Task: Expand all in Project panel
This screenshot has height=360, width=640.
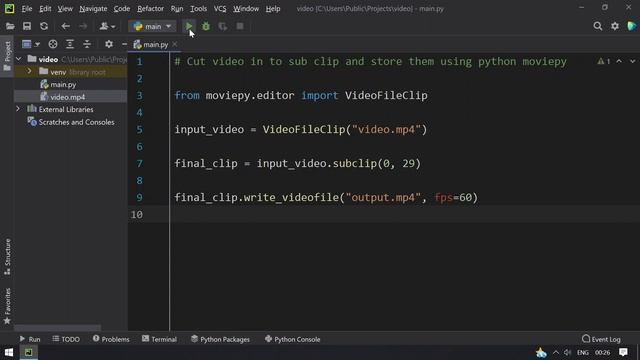Action: click(70, 44)
